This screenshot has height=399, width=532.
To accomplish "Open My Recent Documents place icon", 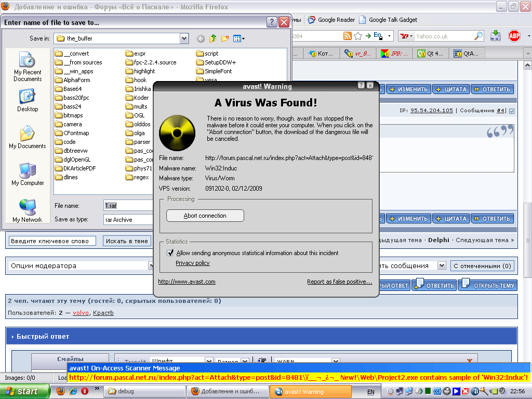I will [x=28, y=66].
